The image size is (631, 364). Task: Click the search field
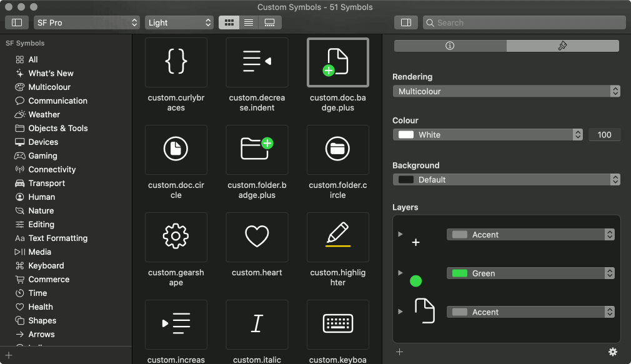[525, 22]
